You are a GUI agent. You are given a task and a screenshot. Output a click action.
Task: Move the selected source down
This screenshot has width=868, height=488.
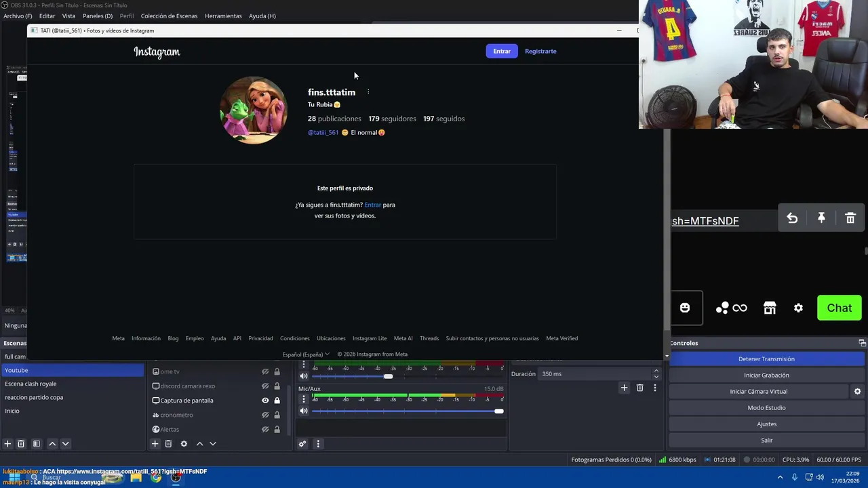(x=212, y=444)
